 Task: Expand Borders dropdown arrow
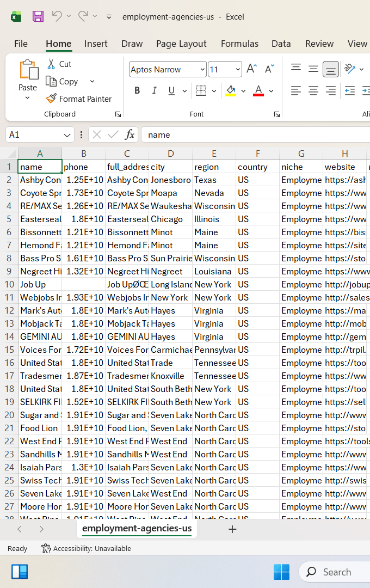pos(214,91)
